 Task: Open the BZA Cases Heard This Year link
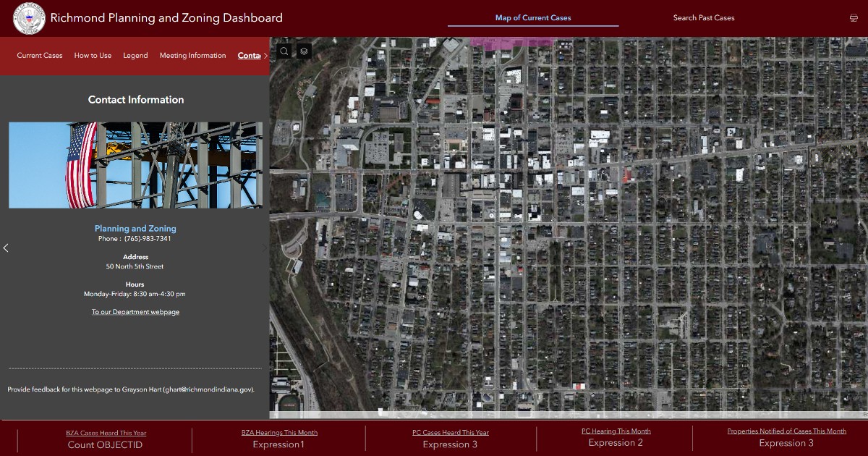(x=106, y=432)
